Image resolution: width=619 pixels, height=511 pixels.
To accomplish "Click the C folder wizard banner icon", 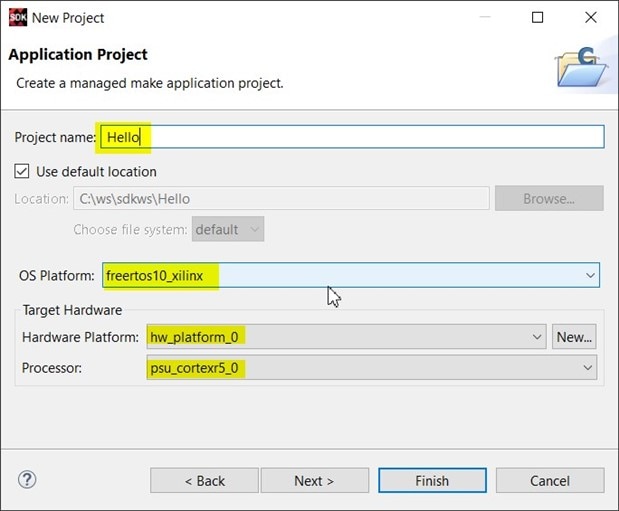I will pos(580,66).
